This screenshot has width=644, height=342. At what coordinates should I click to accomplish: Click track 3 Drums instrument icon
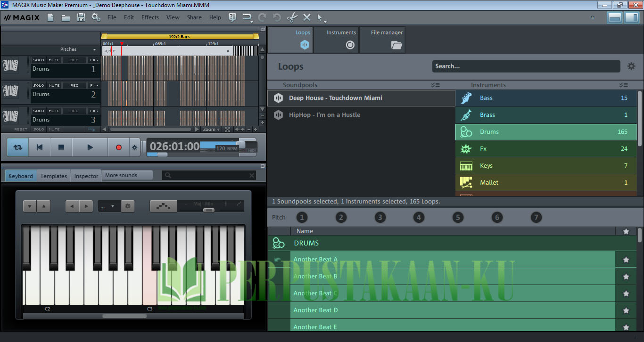coord(10,116)
